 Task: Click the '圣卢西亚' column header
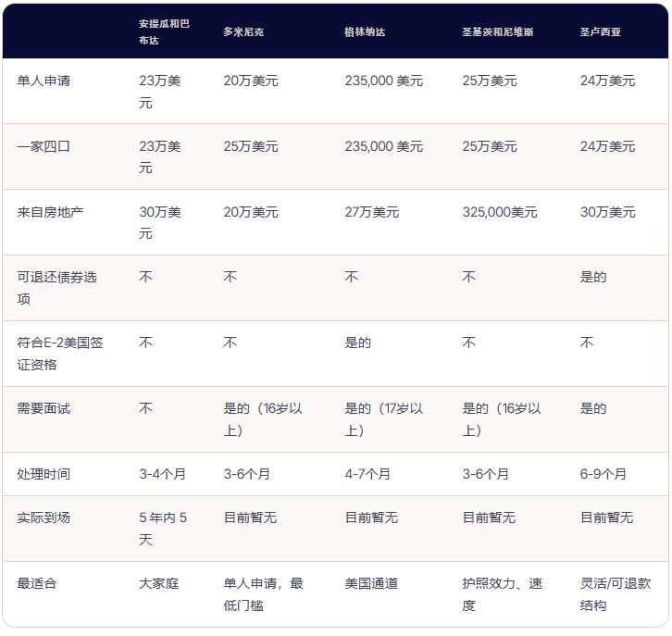[x=600, y=31]
